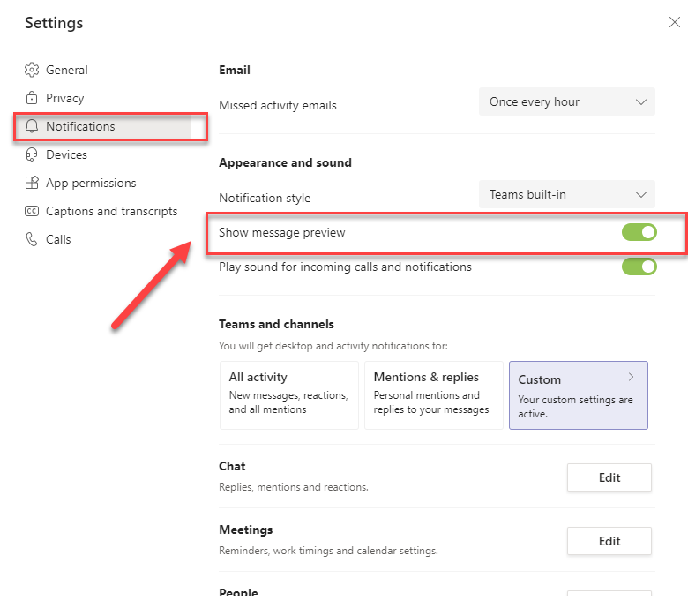
Task: Click the App permissions icon
Action: [x=32, y=183]
